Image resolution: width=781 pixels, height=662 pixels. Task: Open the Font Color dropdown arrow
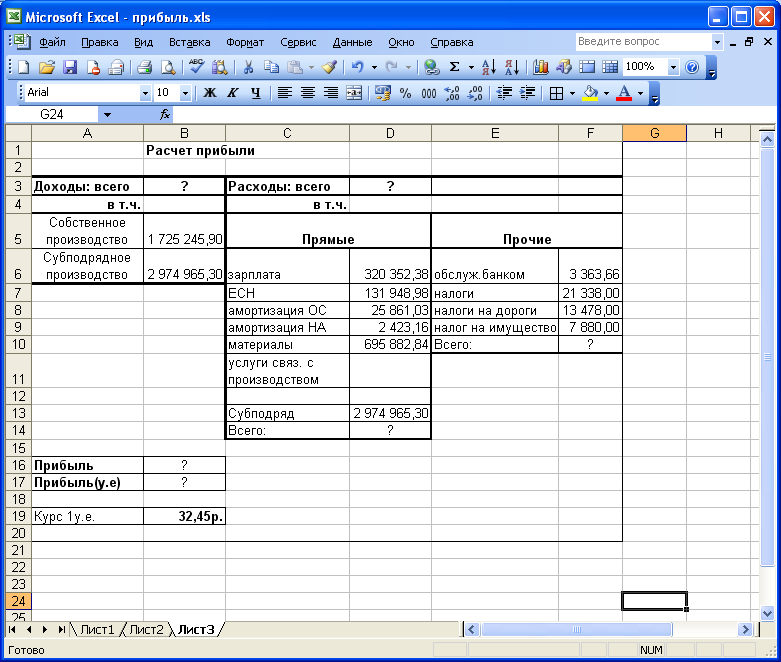coord(641,93)
